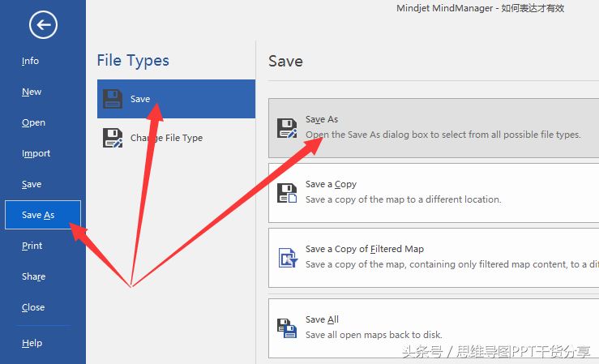
Task: Select the Save file type entry
Action: click(x=176, y=99)
